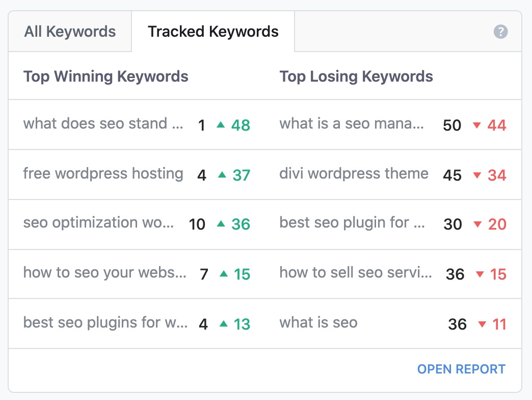The width and height of the screenshot is (532, 400).
Task: Open the report via OPEN REPORT link
Action: point(460,368)
